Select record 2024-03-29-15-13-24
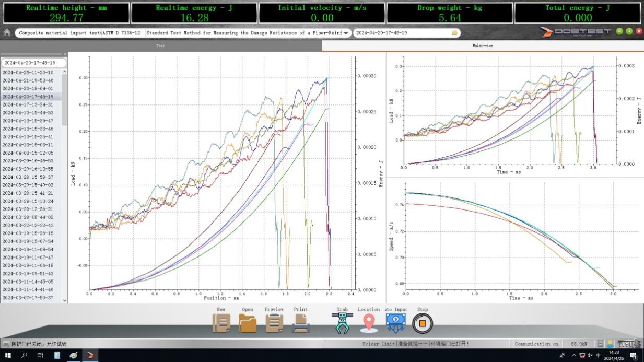Image resolution: width=644 pixels, height=362 pixels. (31, 201)
